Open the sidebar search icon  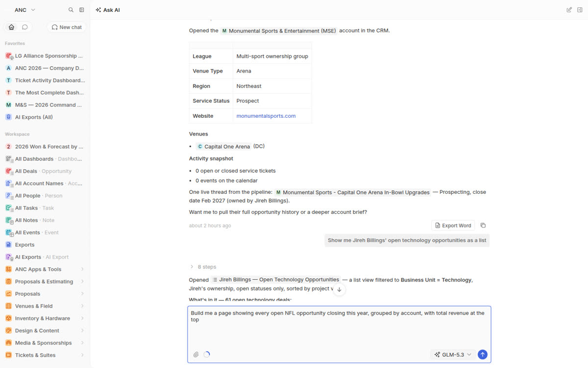pos(71,10)
